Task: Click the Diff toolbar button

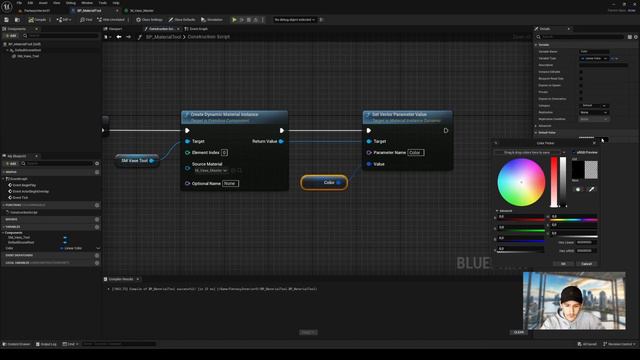Action: (63, 20)
